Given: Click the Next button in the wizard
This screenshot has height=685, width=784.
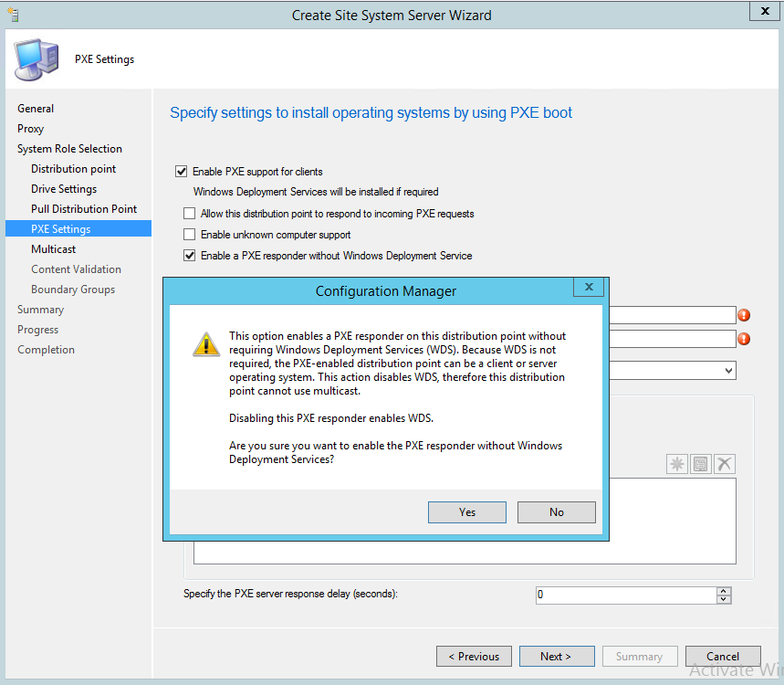Looking at the screenshot, I should click(x=556, y=656).
